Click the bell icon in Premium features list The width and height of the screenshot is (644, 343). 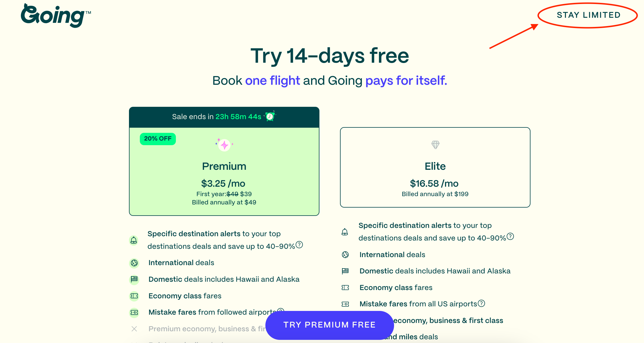click(x=134, y=240)
